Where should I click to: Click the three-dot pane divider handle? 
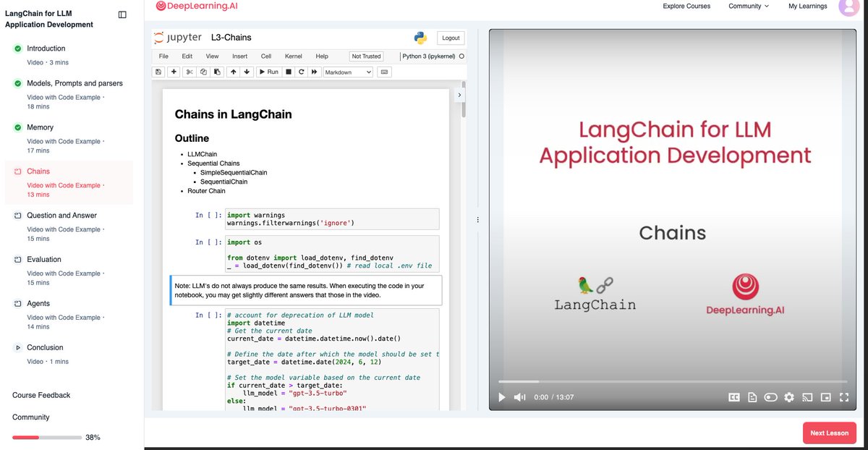point(477,220)
